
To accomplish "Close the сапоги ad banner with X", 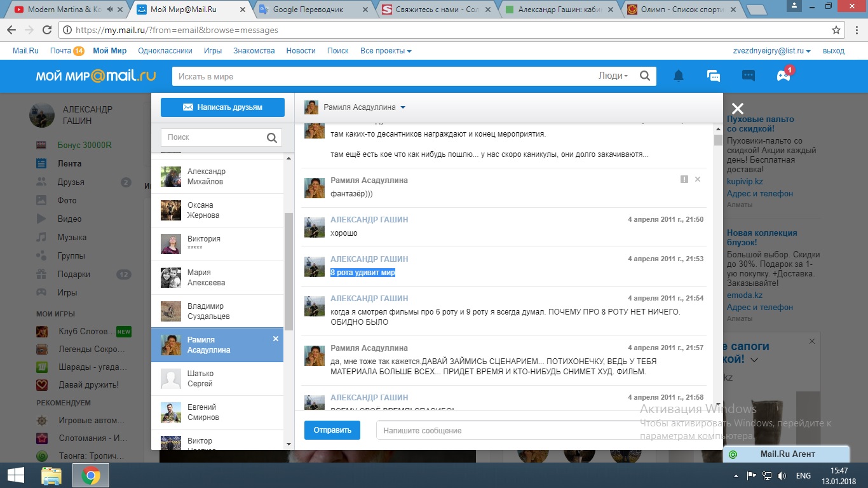I will (x=811, y=341).
